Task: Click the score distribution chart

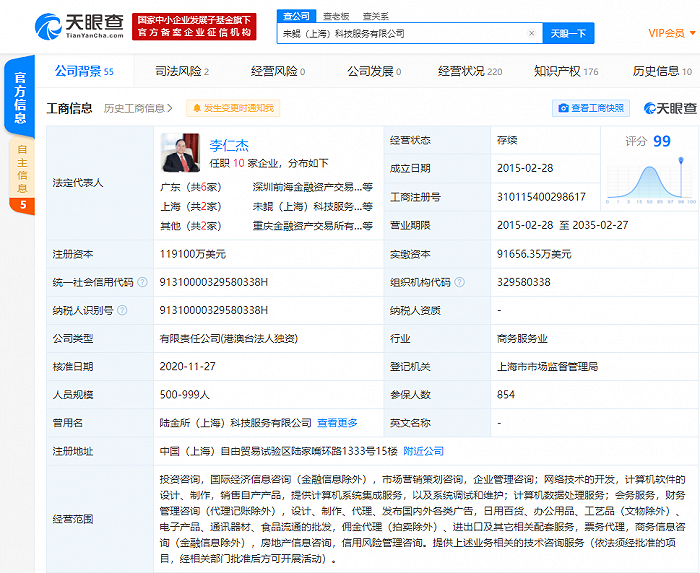Action: 651,181
